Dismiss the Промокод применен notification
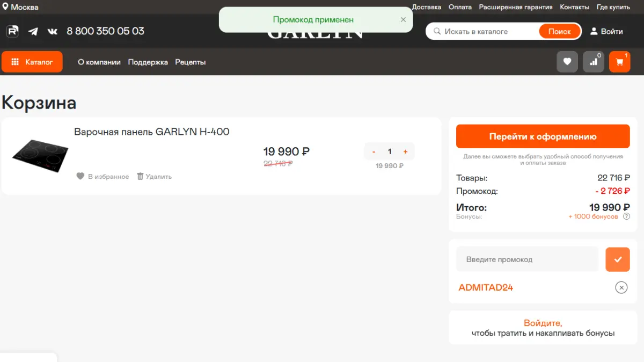The image size is (644, 362). coord(403,19)
